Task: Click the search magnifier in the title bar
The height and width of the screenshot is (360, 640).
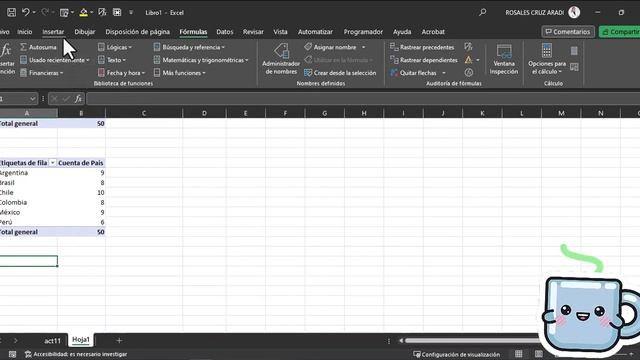Action: (x=482, y=12)
